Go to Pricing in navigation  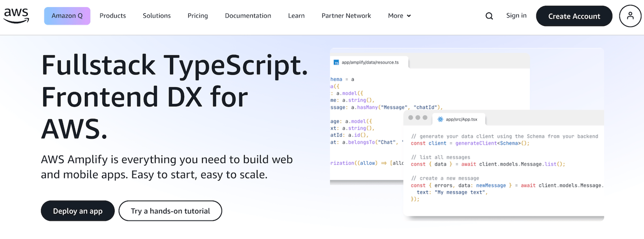[x=198, y=16]
